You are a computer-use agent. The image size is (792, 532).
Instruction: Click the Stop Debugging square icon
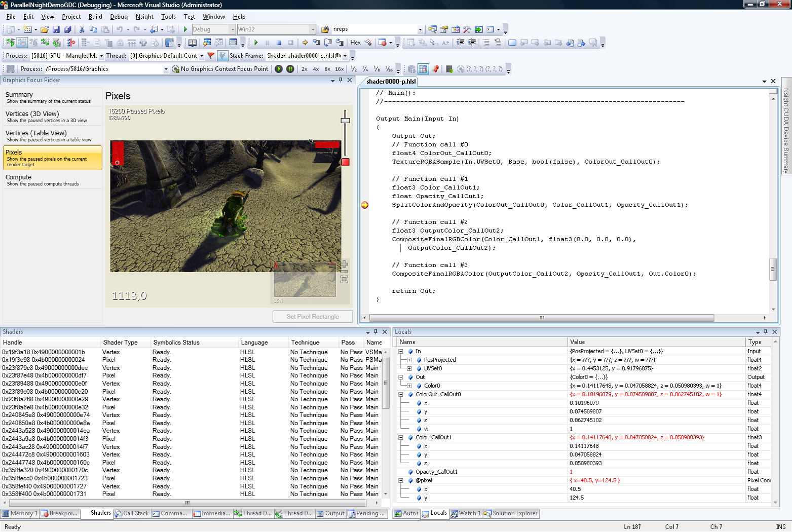pos(279,43)
